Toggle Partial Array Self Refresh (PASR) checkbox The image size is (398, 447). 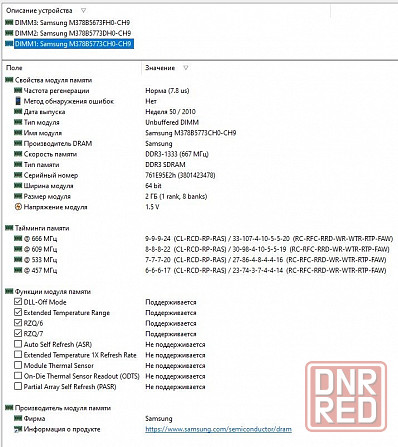(x=18, y=387)
